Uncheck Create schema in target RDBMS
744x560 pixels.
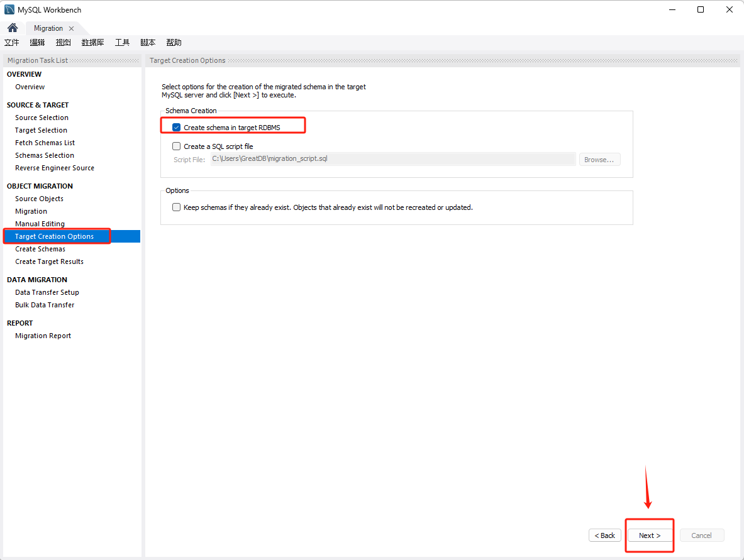point(177,128)
